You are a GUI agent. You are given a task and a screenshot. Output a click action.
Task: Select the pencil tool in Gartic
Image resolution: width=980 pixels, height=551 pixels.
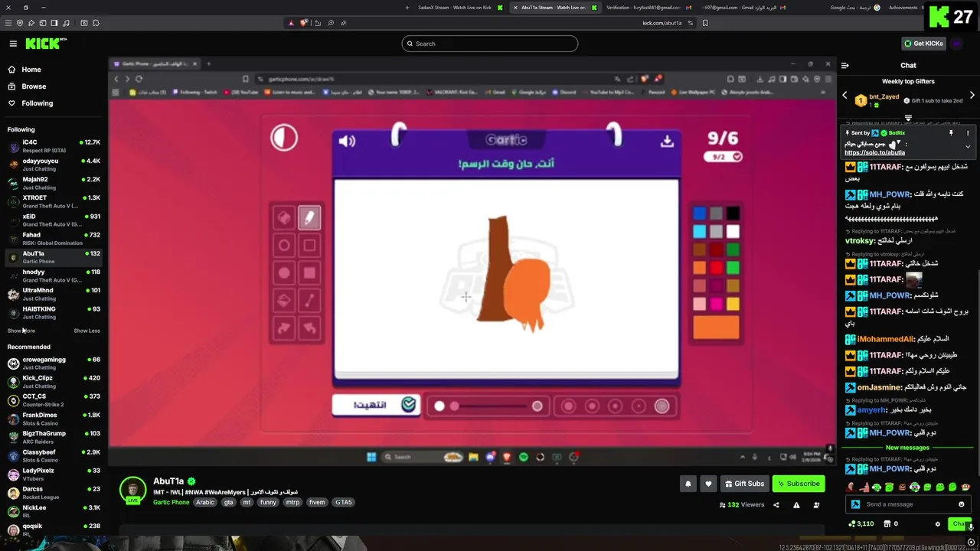[309, 218]
